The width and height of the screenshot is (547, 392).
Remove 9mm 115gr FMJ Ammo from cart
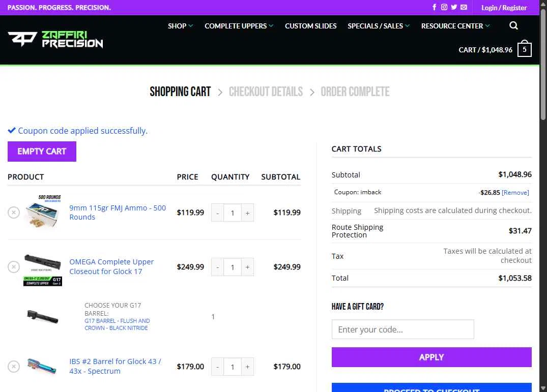click(x=14, y=213)
